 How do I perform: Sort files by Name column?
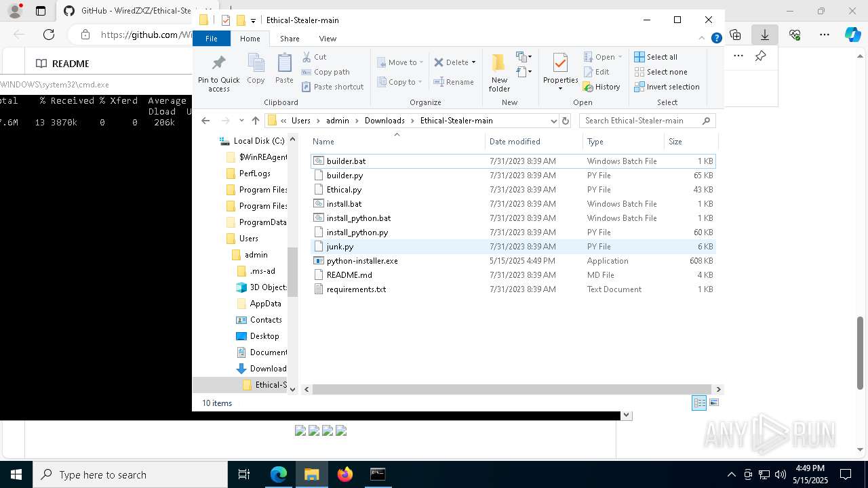pyautogui.click(x=397, y=141)
